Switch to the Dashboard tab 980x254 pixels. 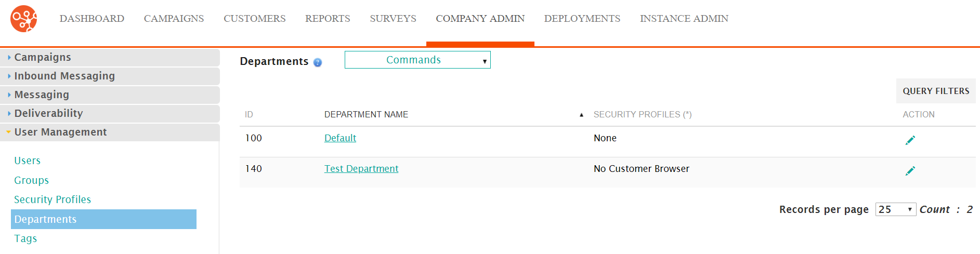(92, 19)
